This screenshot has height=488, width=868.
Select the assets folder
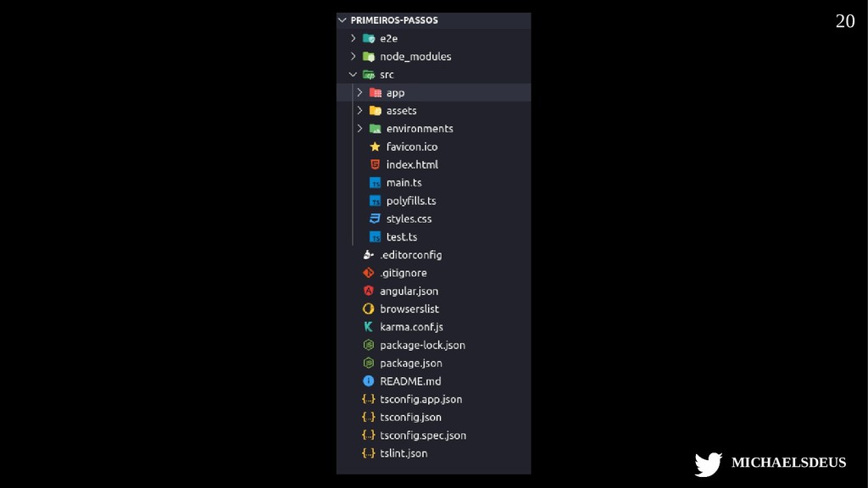[x=401, y=111]
